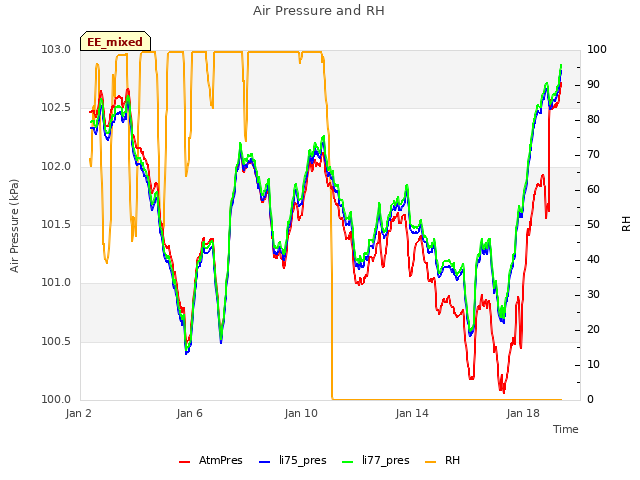This screenshot has height=480, width=640.
Task: Click the green li77_pres legend swatch
Action: click(x=348, y=462)
